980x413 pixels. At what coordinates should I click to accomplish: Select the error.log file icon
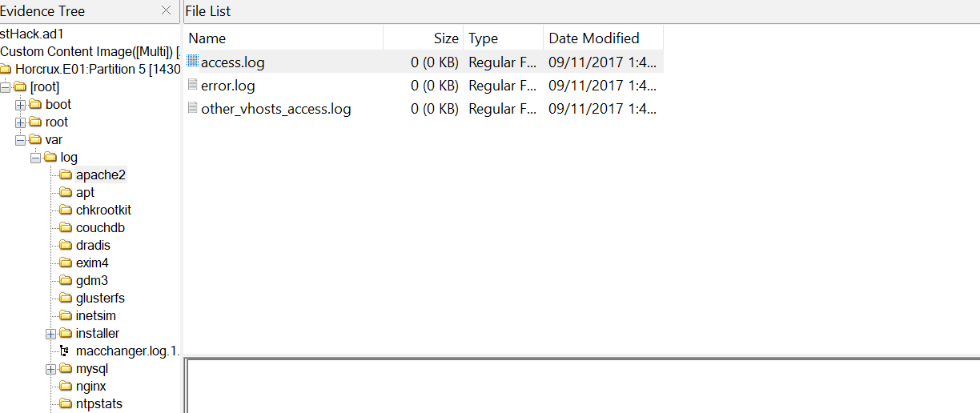pyautogui.click(x=192, y=85)
